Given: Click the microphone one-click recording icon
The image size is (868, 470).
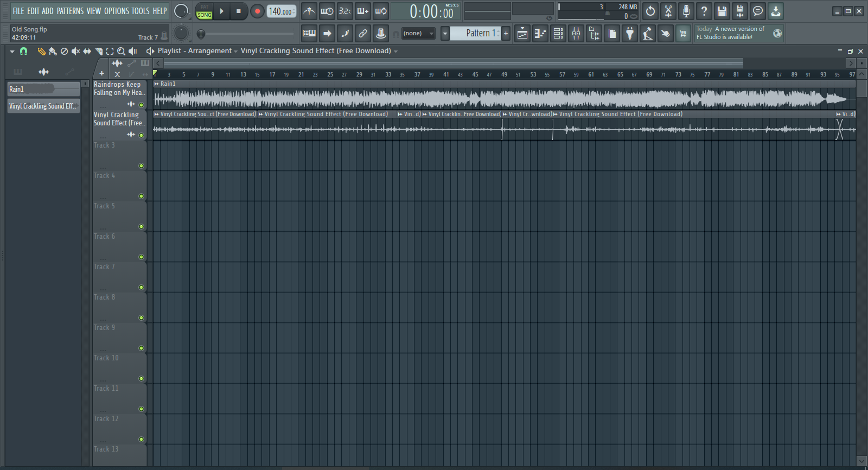Looking at the screenshot, I should click(686, 11).
